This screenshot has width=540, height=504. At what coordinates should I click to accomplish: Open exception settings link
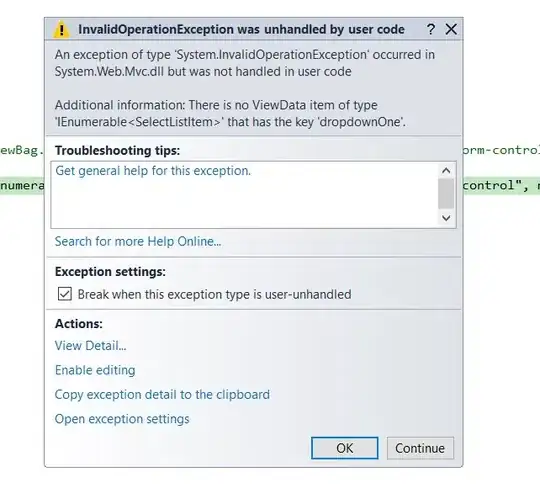pos(122,419)
